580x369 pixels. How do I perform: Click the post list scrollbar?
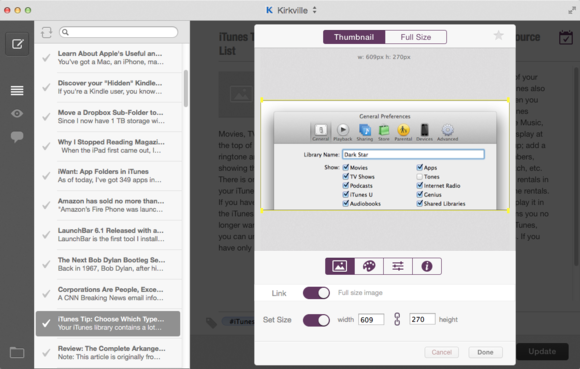click(186, 88)
